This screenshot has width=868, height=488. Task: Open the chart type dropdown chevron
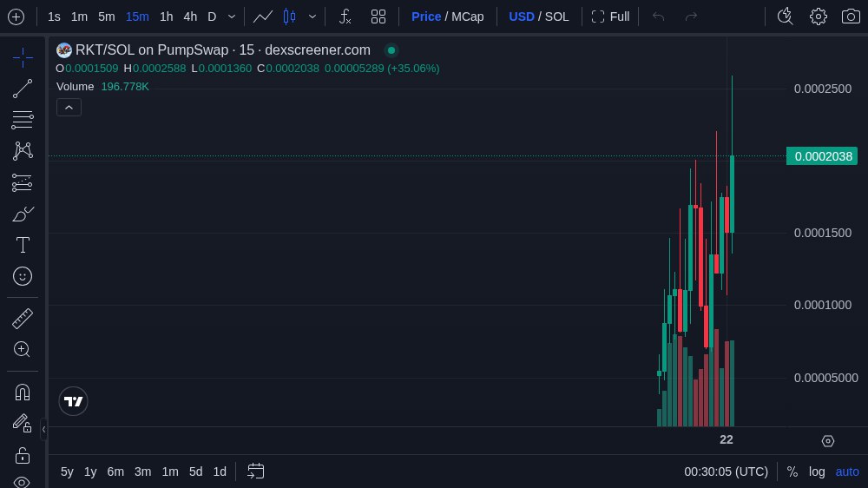pyautogui.click(x=312, y=16)
